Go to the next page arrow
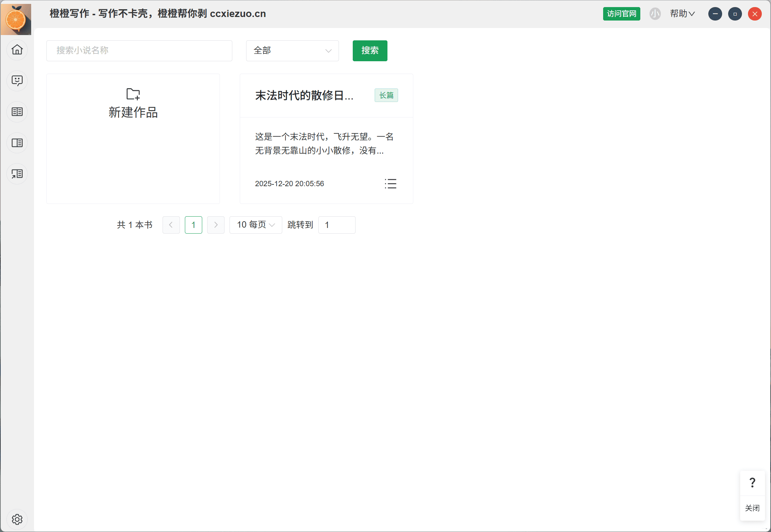This screenshot has width=771, height=532. coord(216,225)
